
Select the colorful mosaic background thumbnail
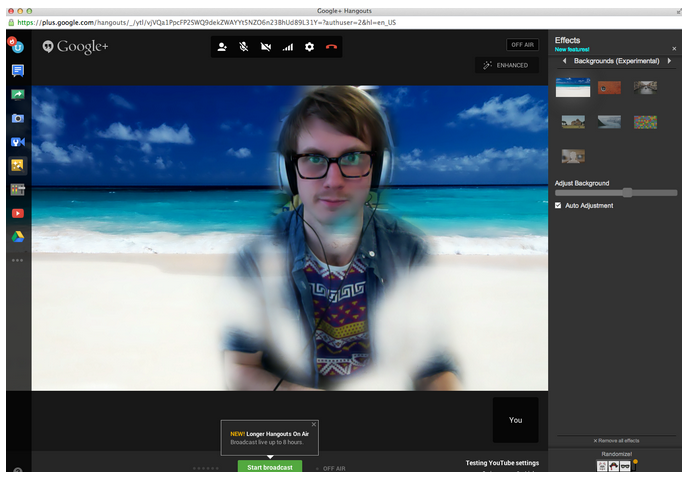(x=645, y=122)
